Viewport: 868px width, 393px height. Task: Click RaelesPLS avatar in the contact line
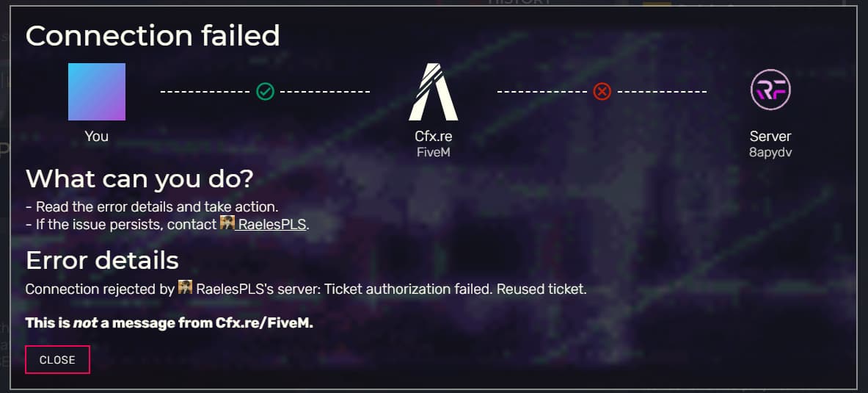[x=227, y=223]
